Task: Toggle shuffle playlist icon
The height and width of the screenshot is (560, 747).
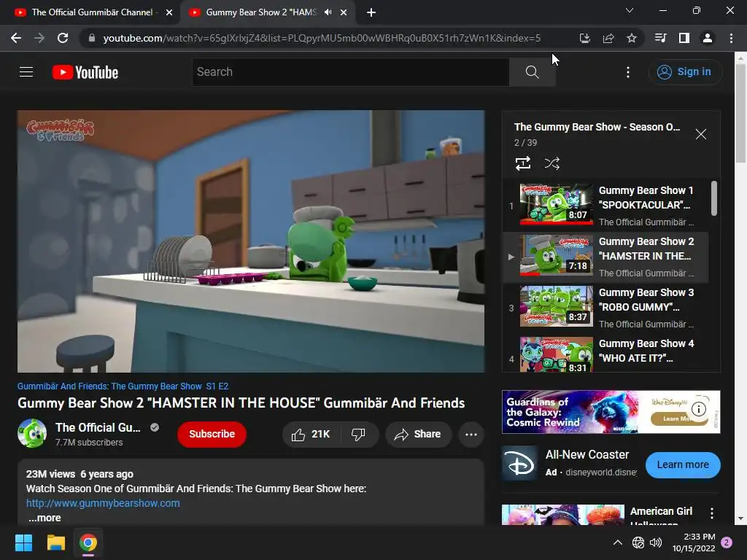Action: 552,163
